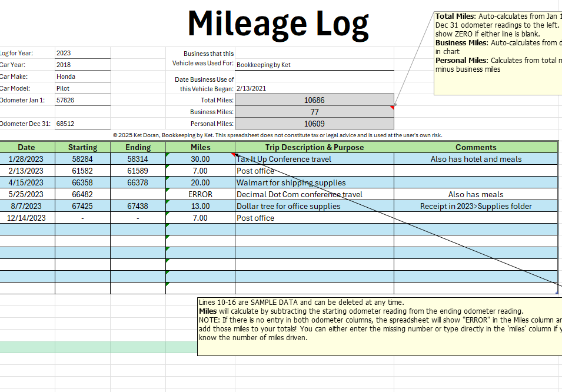The image size is (562, 392).
Task: Select the Log for Year cell containing 2023
Action: [x=82, y=53]
